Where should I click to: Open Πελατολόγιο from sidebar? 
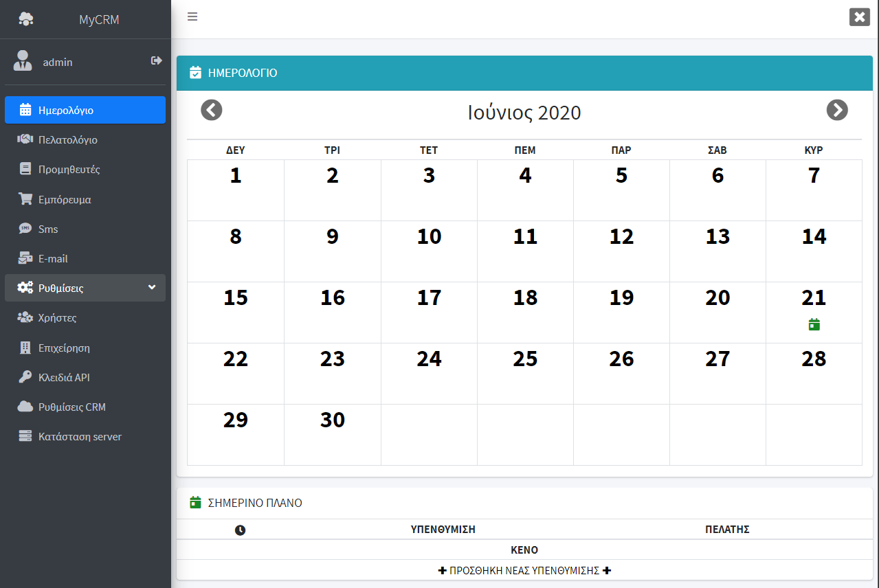[67, 140]
